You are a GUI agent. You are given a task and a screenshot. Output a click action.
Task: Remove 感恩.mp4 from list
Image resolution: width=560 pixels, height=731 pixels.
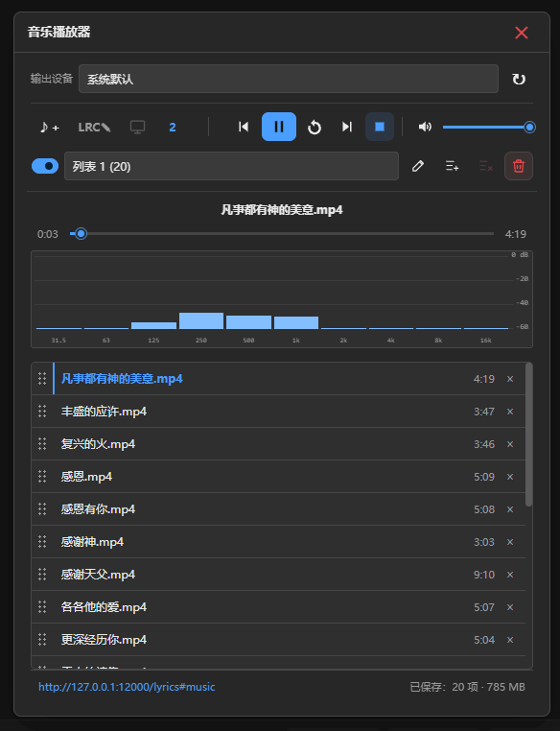[x=510, y=477]
